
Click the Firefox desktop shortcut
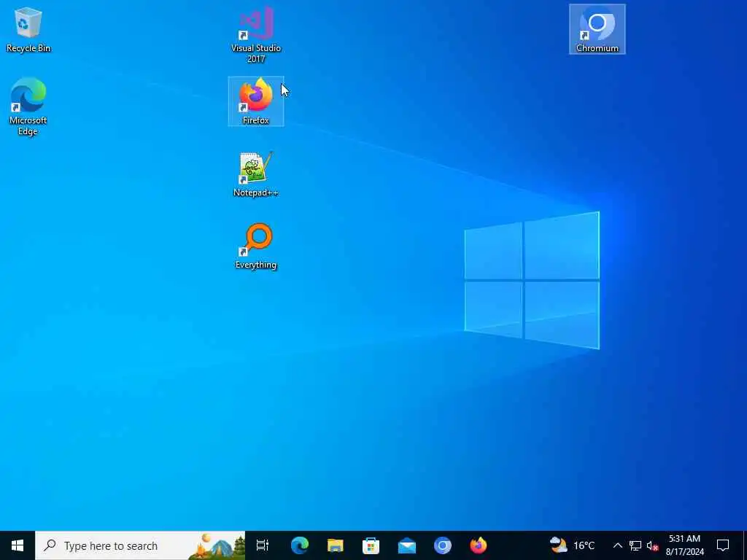coord(256,101)
